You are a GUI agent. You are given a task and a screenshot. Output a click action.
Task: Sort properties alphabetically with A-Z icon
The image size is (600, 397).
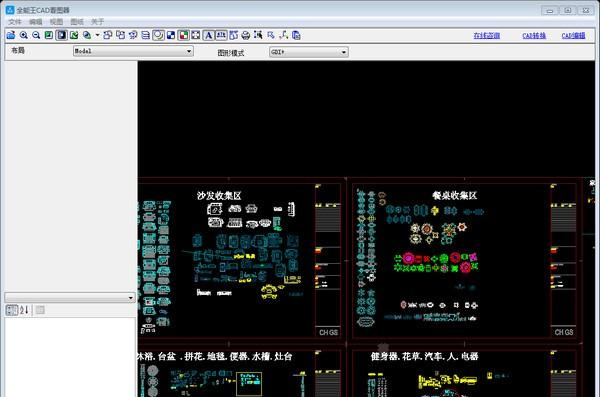[24, 310]
